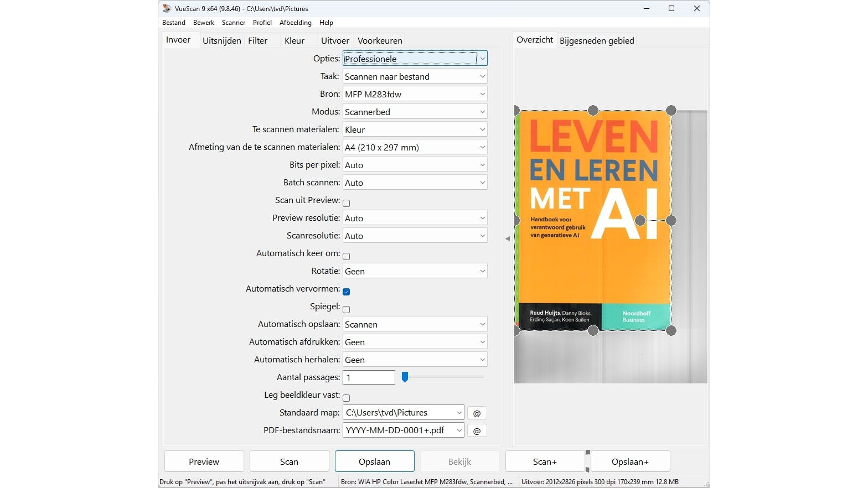Open the Automatisch herhalen dropdown
This screenshot has width=868, height=488.
click(415, 360)
